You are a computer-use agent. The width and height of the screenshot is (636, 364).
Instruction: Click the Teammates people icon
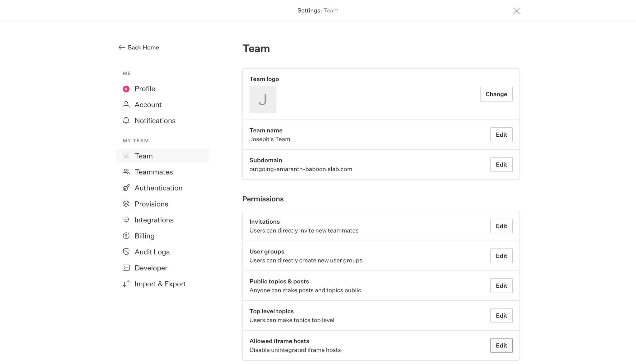126,172
